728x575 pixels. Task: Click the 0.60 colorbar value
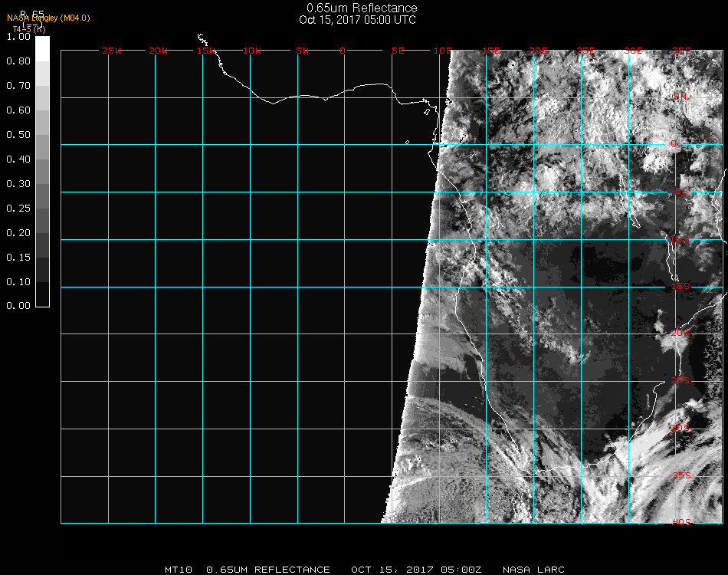tap(18, 110)
